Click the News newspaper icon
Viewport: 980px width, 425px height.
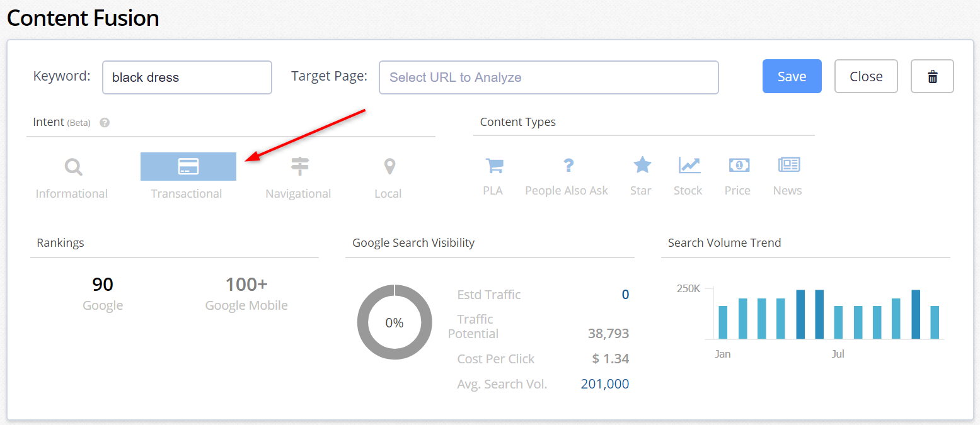tap(789, 166)
